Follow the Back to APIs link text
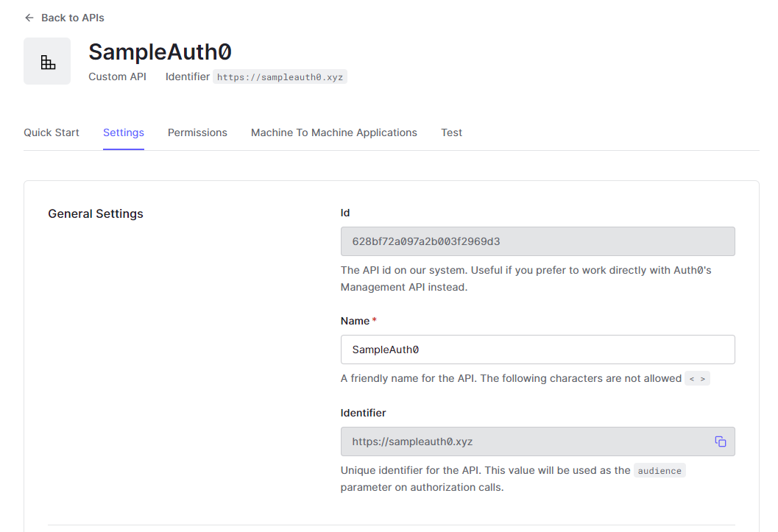778x532 pixels. click(73, 18)
